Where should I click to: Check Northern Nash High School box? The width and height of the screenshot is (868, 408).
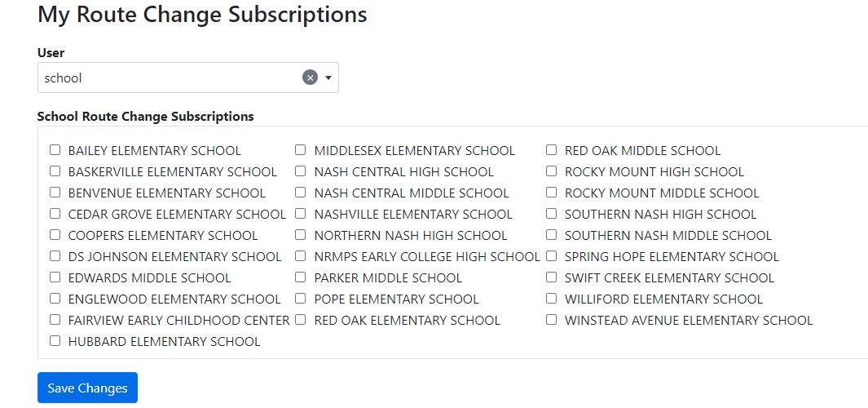301,235
